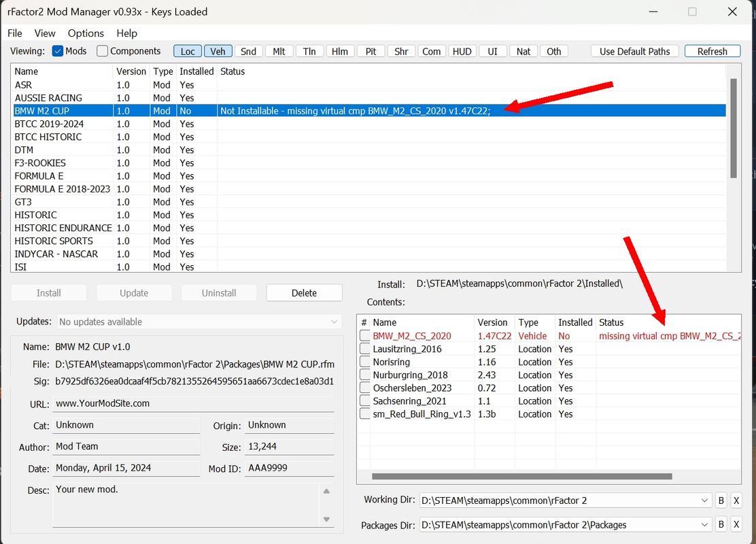Viewport: 756px width, 544px height.
Task: Check the Sachsenring_2021 content checkbox
Action: (365, 401)
